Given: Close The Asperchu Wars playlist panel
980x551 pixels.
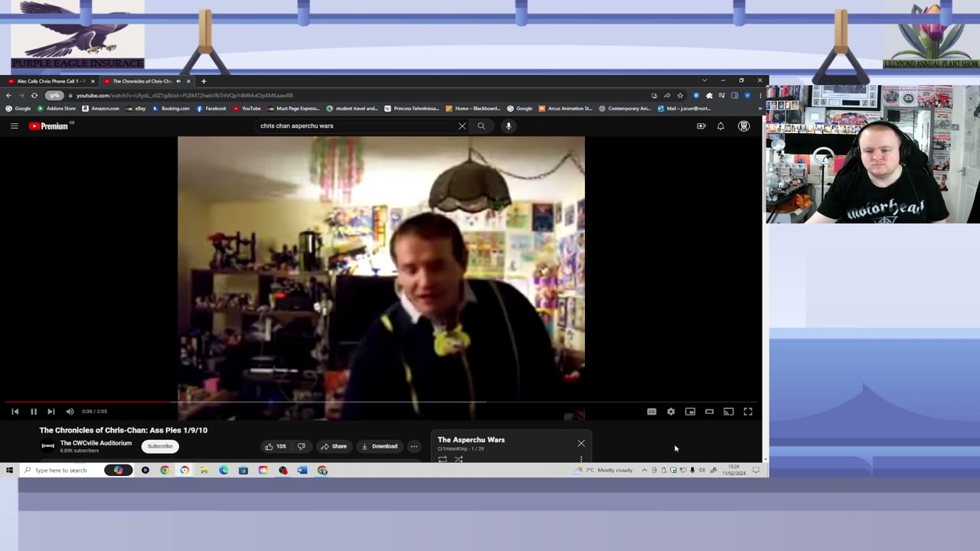Looking at the screenshot, I should pos(581,443).
